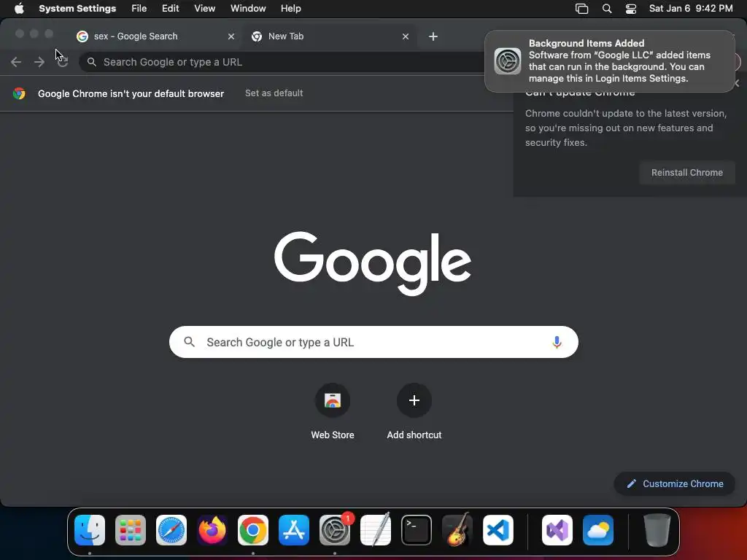Go forward with the forward arrow

(x=39, y=62)
